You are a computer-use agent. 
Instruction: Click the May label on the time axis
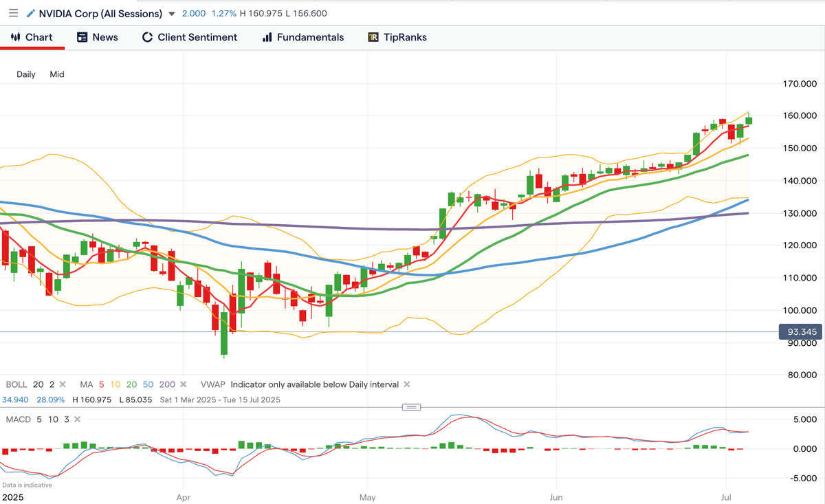tap(368, 496)
